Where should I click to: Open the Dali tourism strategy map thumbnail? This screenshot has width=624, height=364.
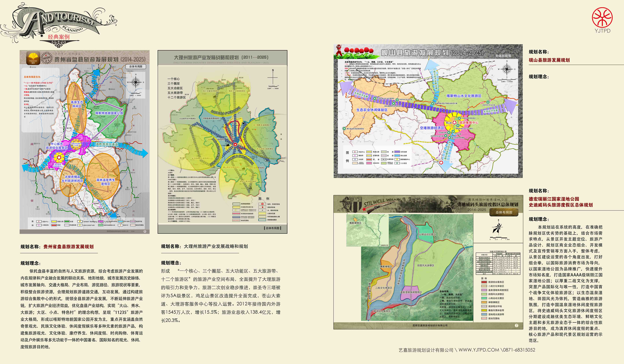point(222,142)
